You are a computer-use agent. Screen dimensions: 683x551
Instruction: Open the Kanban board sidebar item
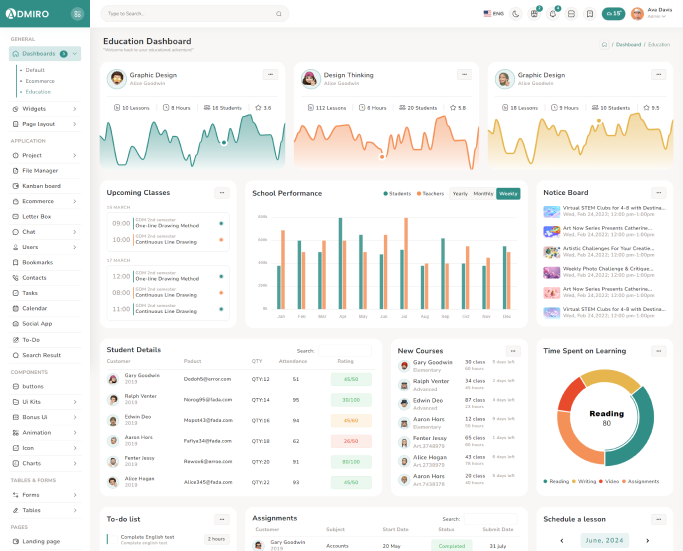tap(42, 185)
